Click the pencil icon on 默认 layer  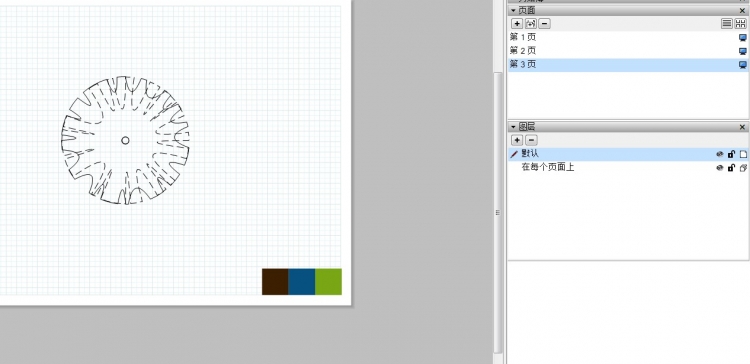click(515, 154)
